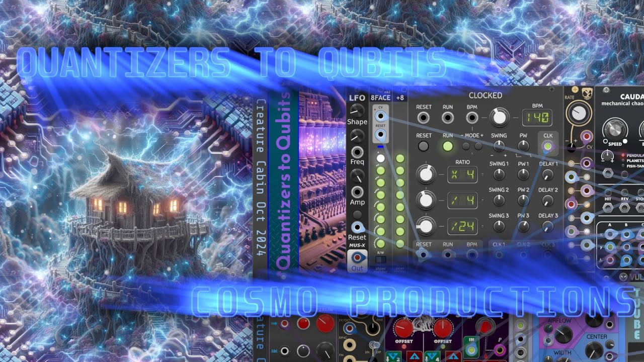Screen dimensions: 644x362
Task: Click the right red OFFSET knob
Action: tap(443, 328)
